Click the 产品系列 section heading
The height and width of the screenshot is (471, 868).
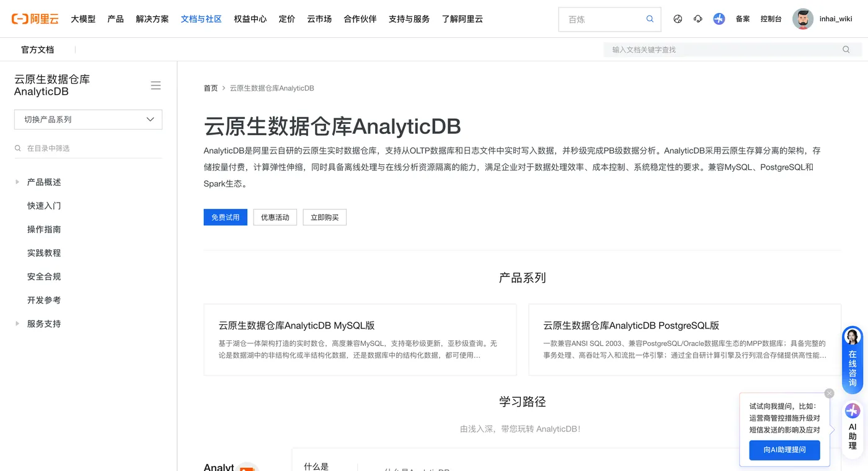click(523, 278)
